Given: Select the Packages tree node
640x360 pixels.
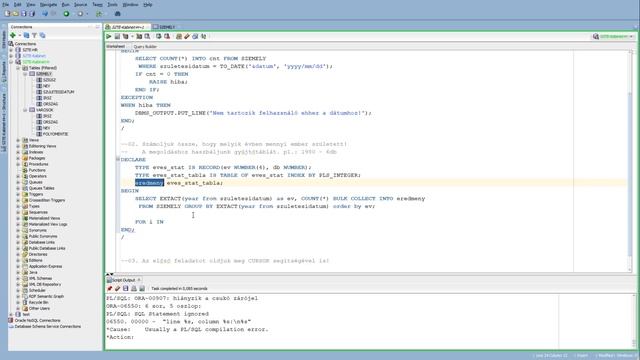Looking at the screenshot, I should (37, 158).
